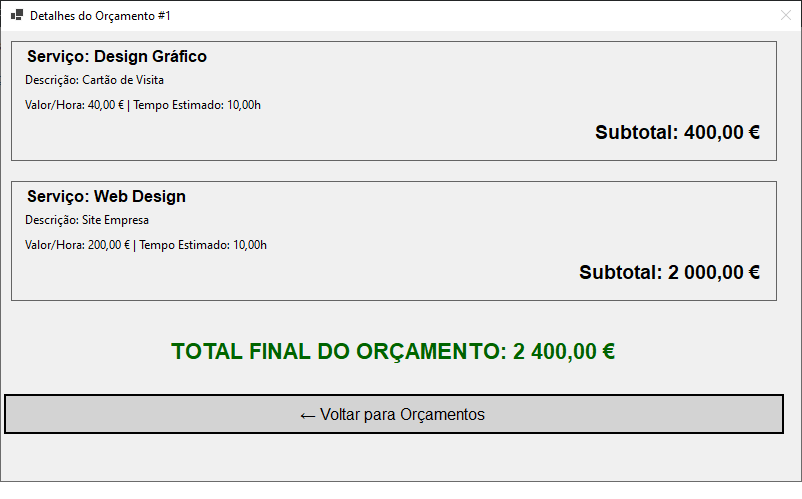Click the Descrição: Site Empresa text
802x499 pixels.
pos(87,220)
